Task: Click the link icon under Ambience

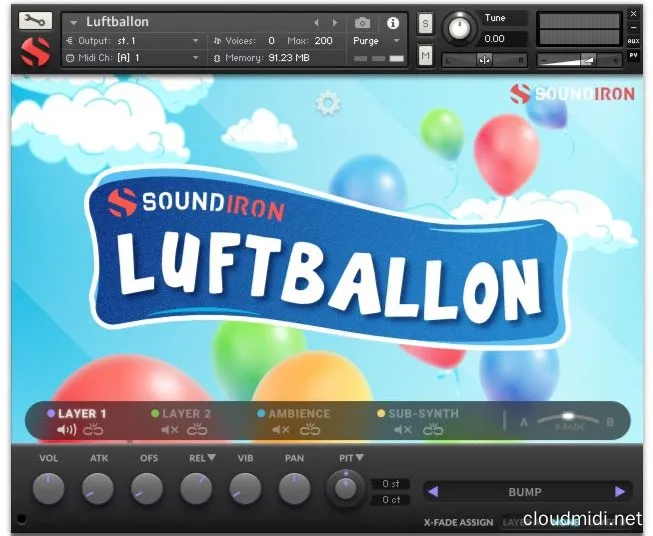Action: pos(310,431)
